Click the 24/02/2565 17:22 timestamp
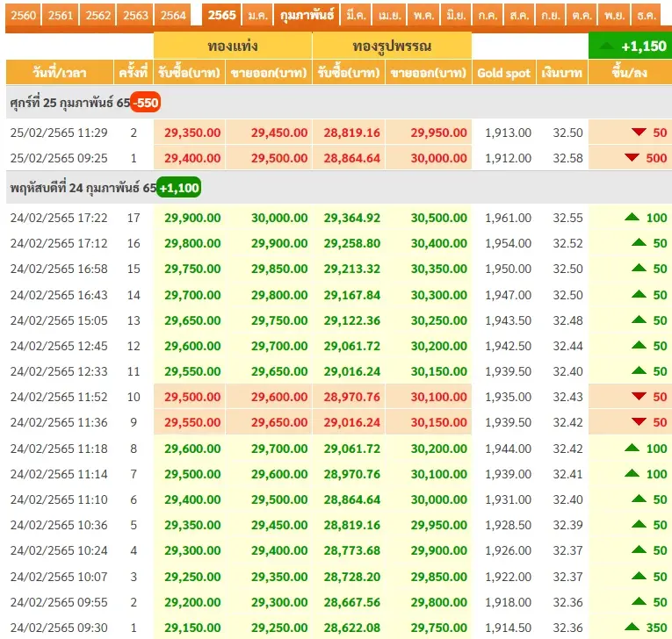 click(59, 218)
